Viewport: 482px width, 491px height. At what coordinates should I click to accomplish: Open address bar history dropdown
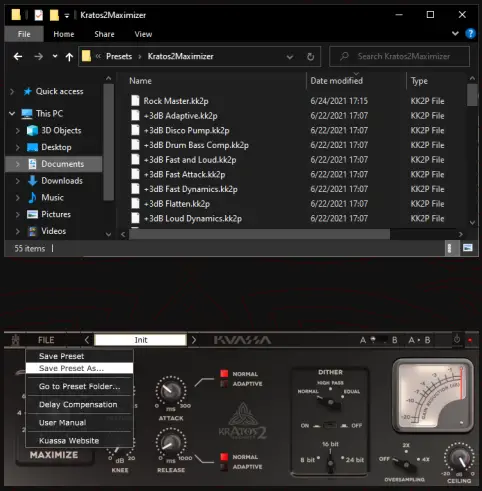290,57
